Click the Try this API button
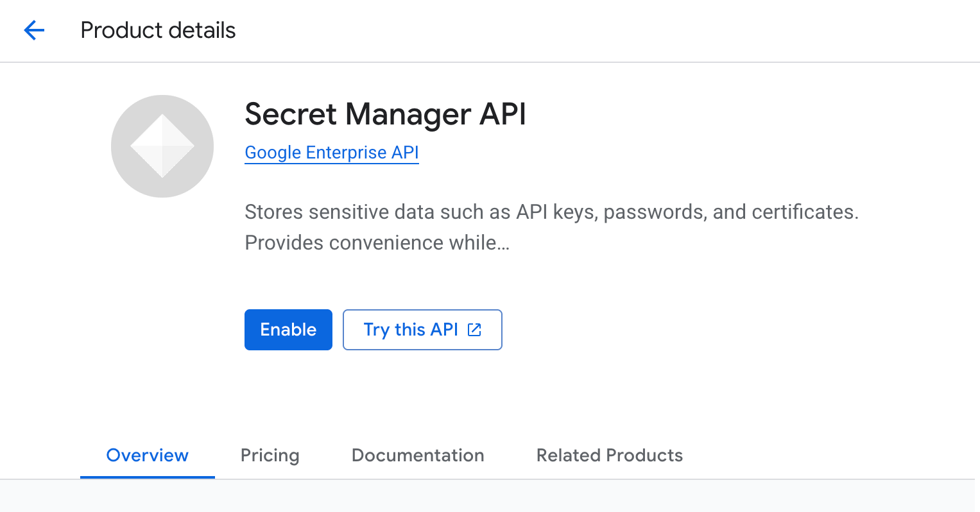Screen dimensions: 980x512 422,329
